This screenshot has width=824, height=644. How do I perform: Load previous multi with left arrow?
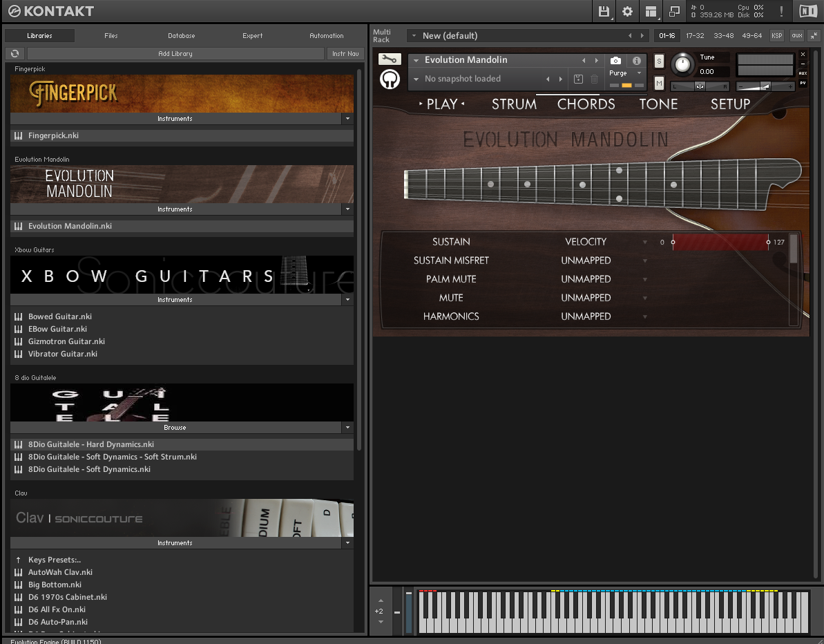point(630,36)
